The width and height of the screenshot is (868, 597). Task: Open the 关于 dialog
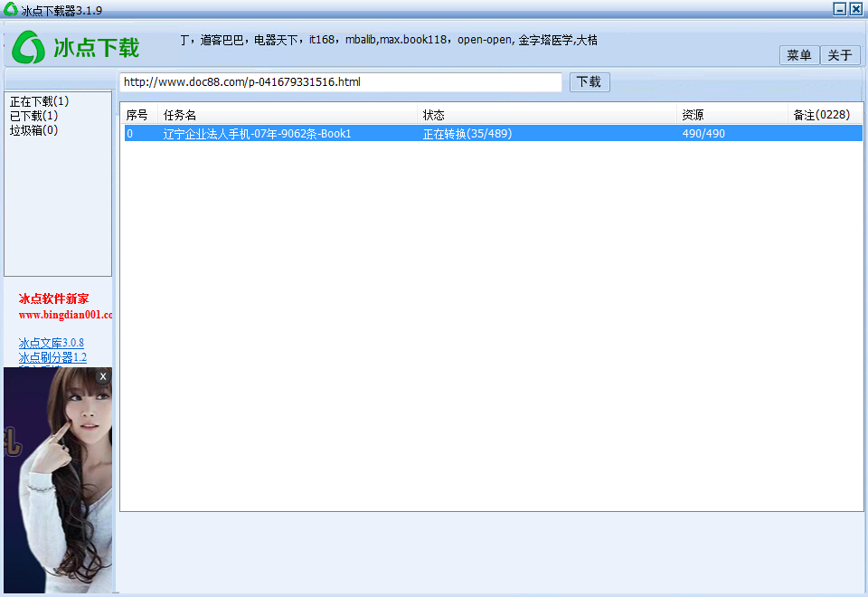840,55
